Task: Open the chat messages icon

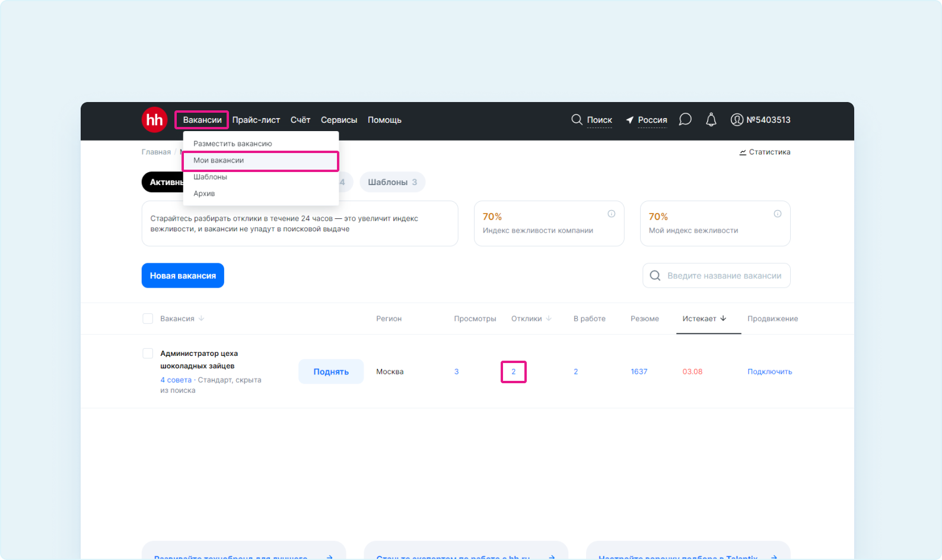Action: click(685, 120)
